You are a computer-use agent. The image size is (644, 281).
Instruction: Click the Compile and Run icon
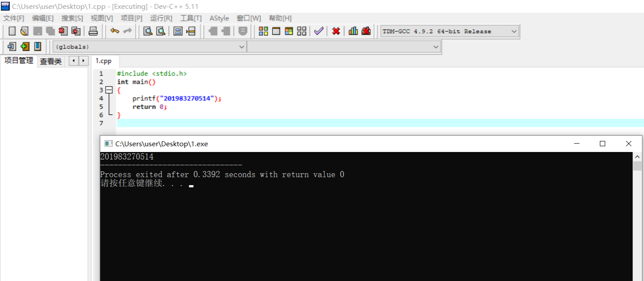[289, 31]
